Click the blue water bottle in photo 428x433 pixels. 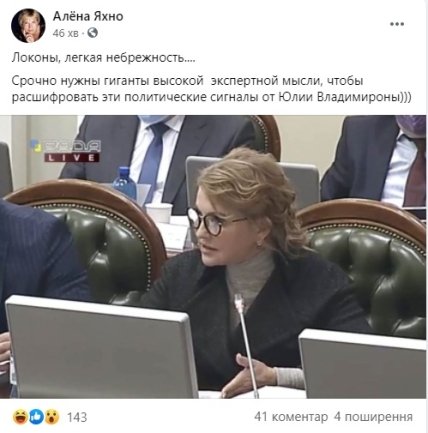click(125, 183)
